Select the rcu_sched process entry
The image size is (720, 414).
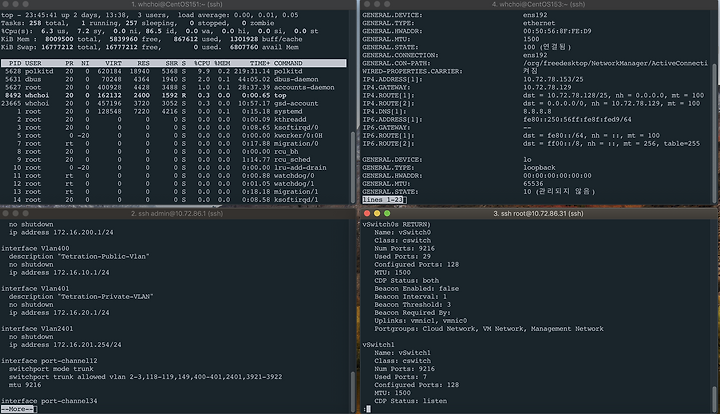coord(174,160)
